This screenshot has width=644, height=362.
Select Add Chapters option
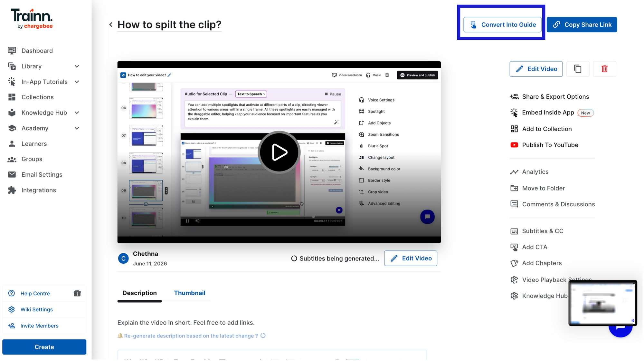click(x=536, y=263)
